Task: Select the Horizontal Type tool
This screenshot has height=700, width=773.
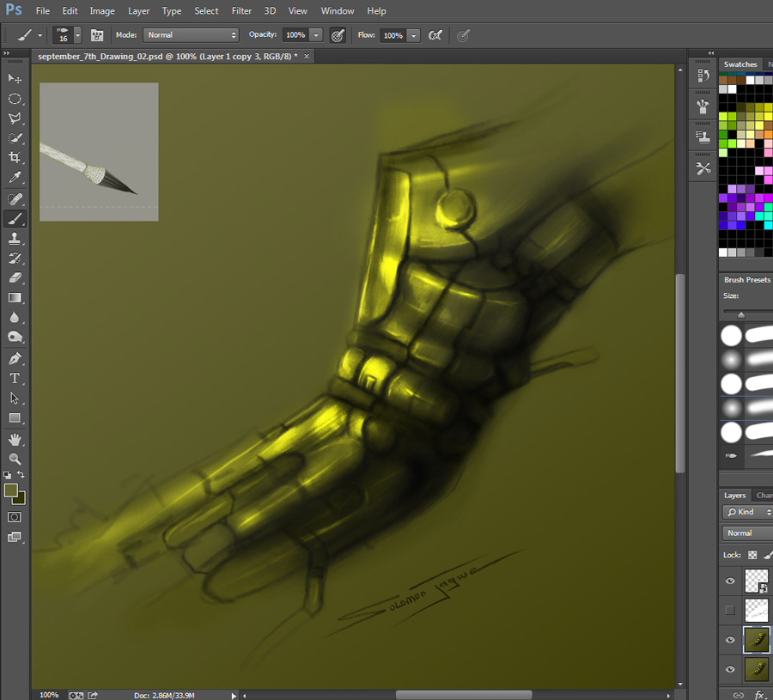Action: (15, 378)
